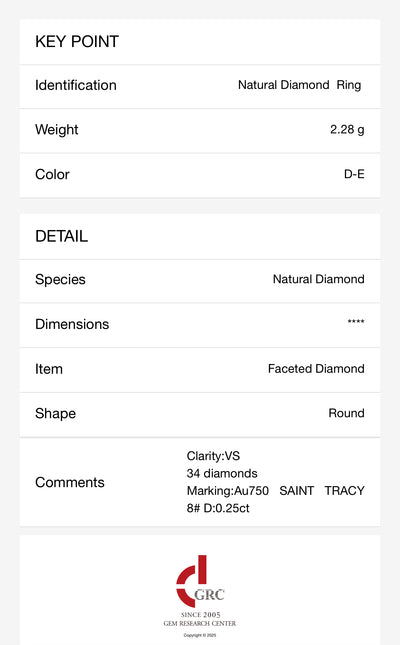
Task: Select the Natural Diamond Ring value
Action: 300,85
